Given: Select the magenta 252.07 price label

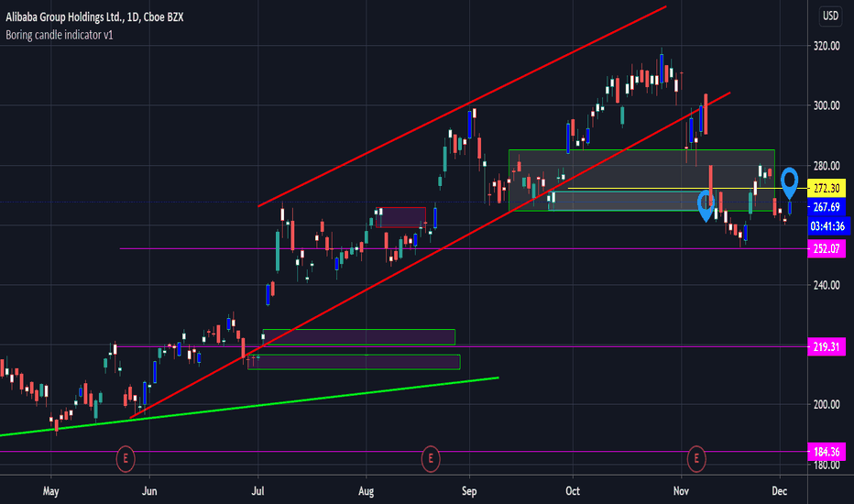Looking at the screenshot, I should (x=827, y=249).
